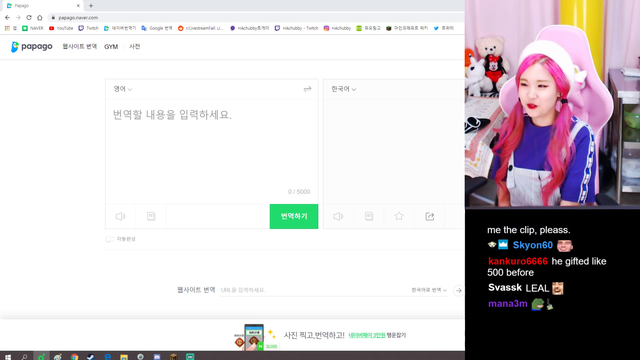Click the browser home button
Viewport: 640px width, 360px height.
40,18
